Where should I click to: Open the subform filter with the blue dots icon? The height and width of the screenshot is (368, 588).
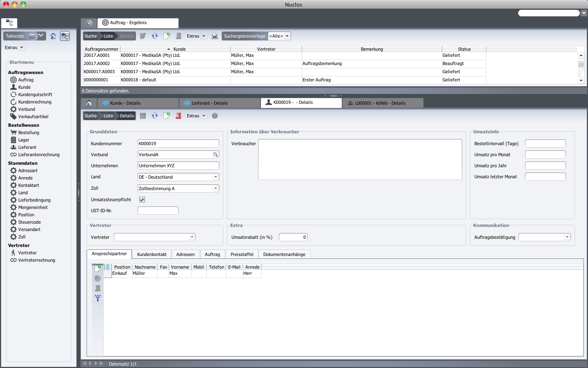(98, 298)
